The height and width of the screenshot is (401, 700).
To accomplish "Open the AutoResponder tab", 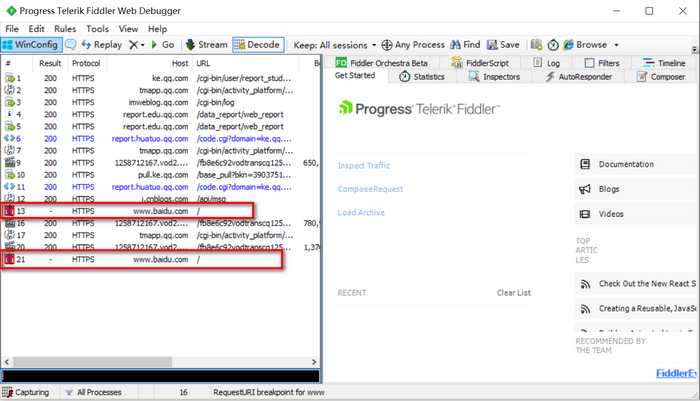I will point(579,77).
